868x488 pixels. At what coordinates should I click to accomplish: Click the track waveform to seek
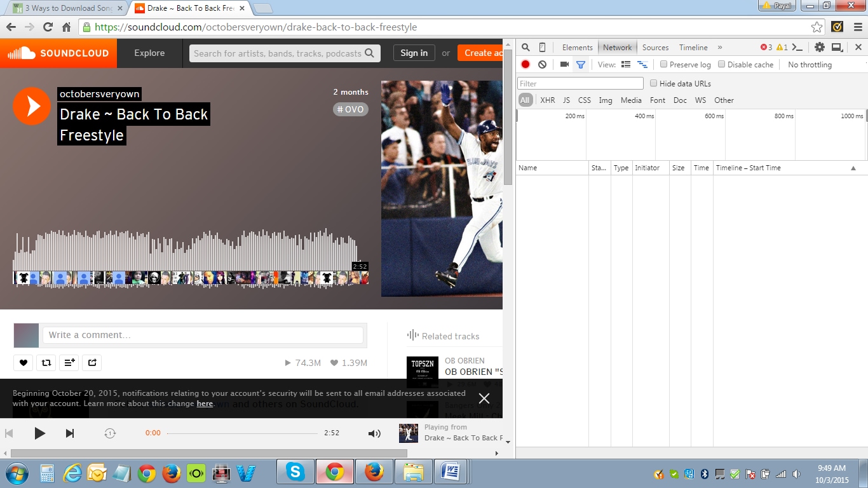pos(191,257)
